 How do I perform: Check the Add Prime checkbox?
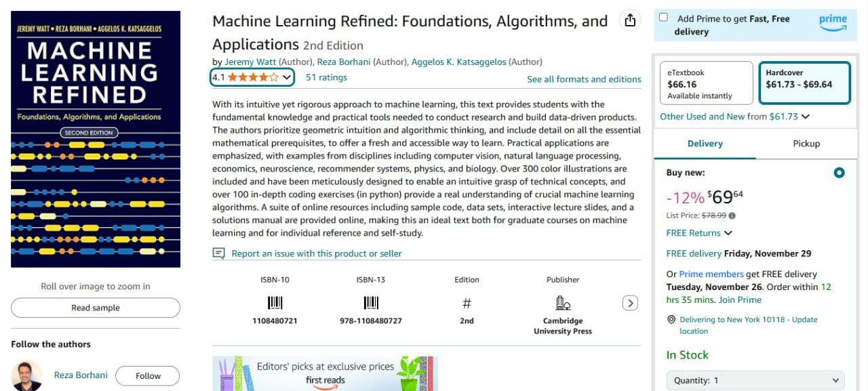[663, 18]
